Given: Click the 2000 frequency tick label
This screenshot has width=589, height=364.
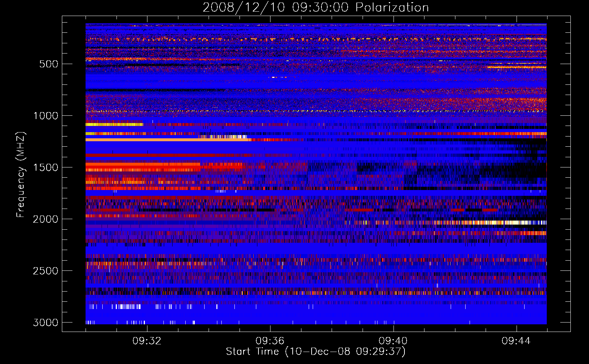Looking at the screenshot, I should pyautogui.click(x=46, y=219).
